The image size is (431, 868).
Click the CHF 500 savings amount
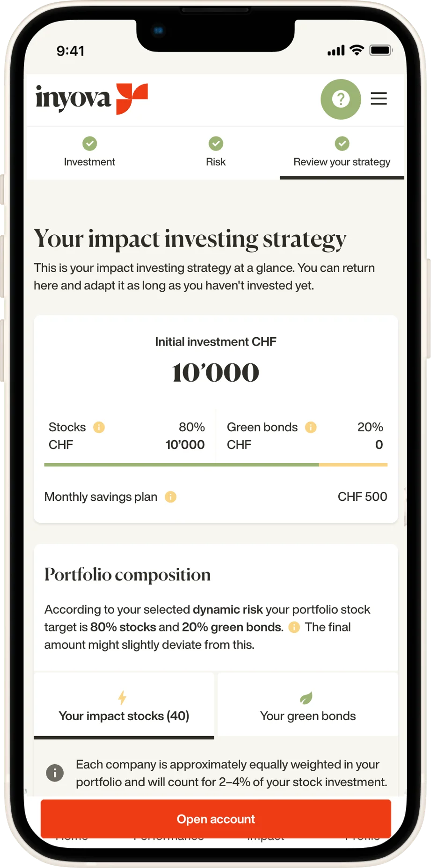pyautogui.click(x=362, y=497)
